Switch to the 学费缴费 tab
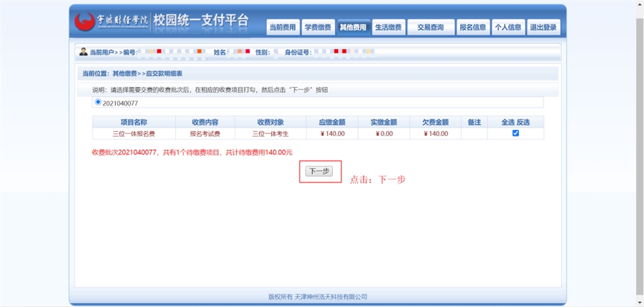Screen dimensions: 644x307 (318, 28)
